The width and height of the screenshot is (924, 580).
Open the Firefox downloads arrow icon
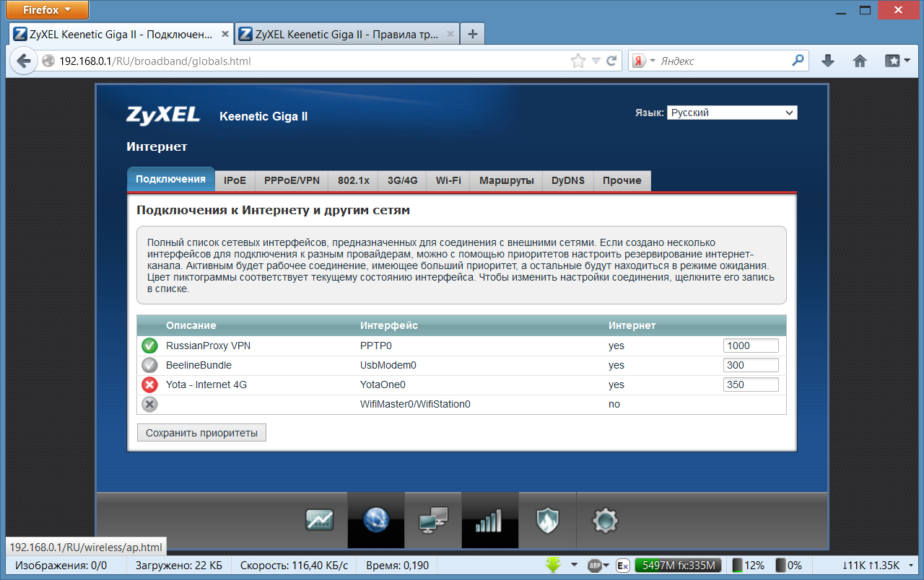point(828,61)
